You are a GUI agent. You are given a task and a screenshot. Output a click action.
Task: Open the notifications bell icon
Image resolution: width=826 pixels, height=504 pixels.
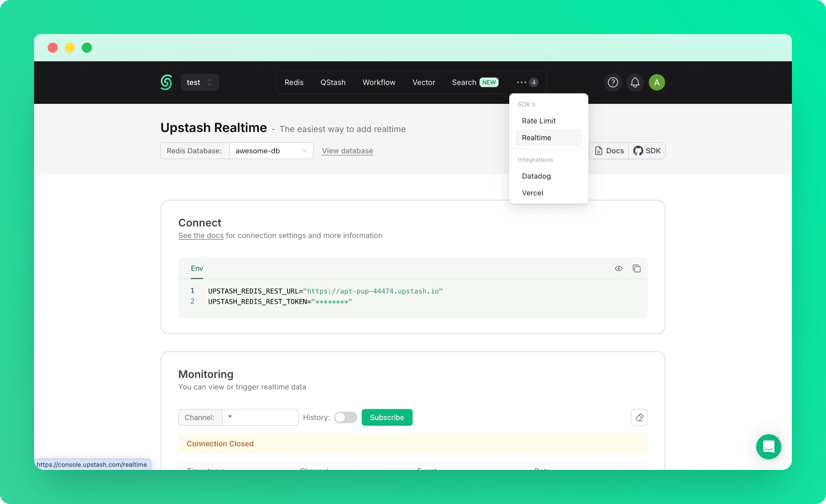(635, 82)
